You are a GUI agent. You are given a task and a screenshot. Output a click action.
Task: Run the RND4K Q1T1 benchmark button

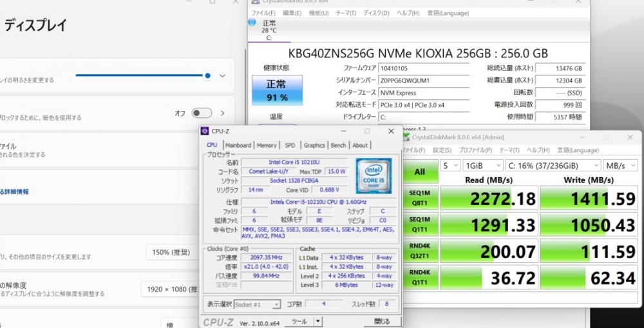tap(420, 278)
